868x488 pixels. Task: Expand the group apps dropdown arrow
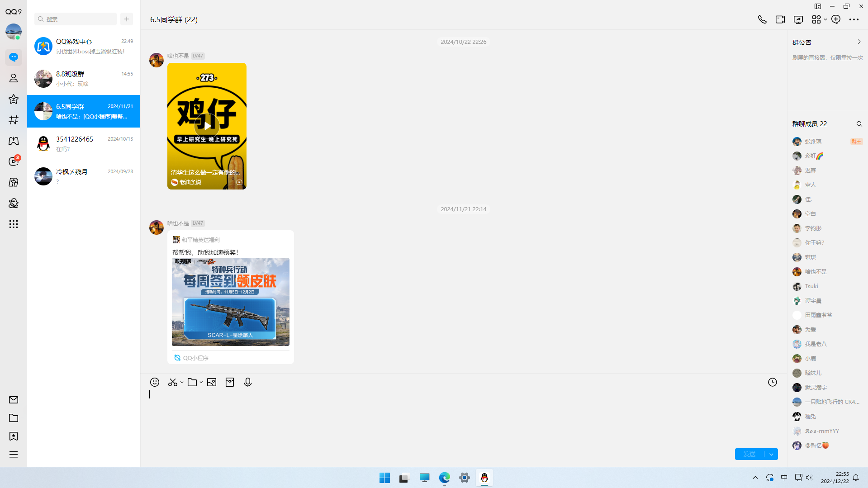825,19
